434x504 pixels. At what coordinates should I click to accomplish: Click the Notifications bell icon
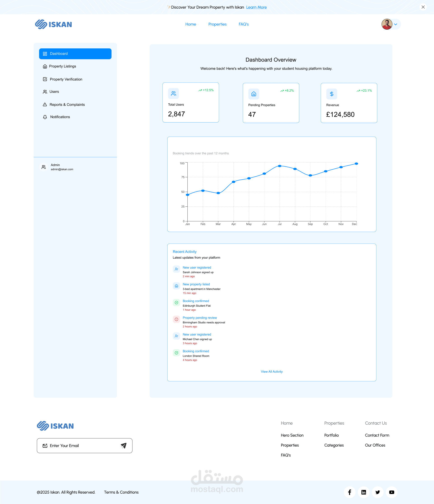point(45,117)
